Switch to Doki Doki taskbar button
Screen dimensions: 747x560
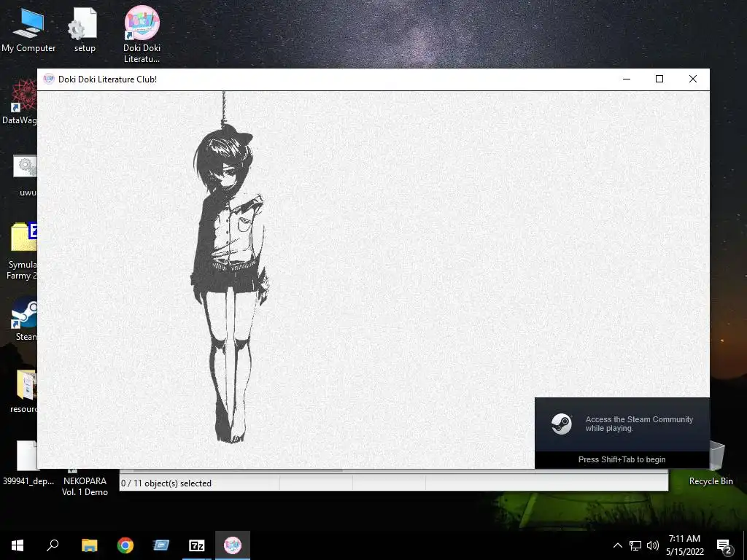pyautogui.click(x=233, y=545)
